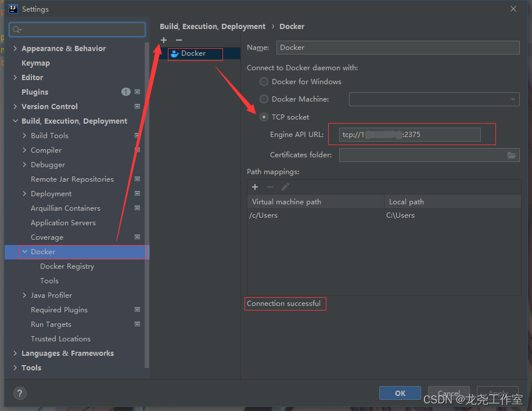Click the Cancel button

coord(449,393)
